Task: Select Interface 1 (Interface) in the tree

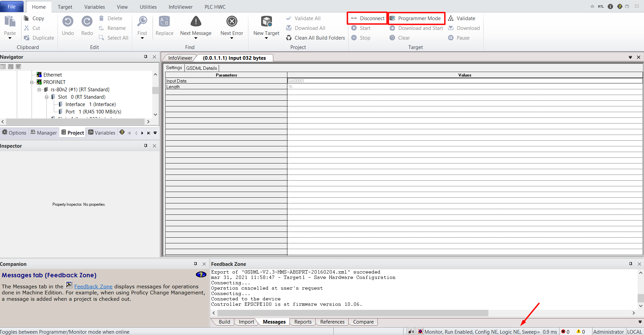Action: point(91,104)
